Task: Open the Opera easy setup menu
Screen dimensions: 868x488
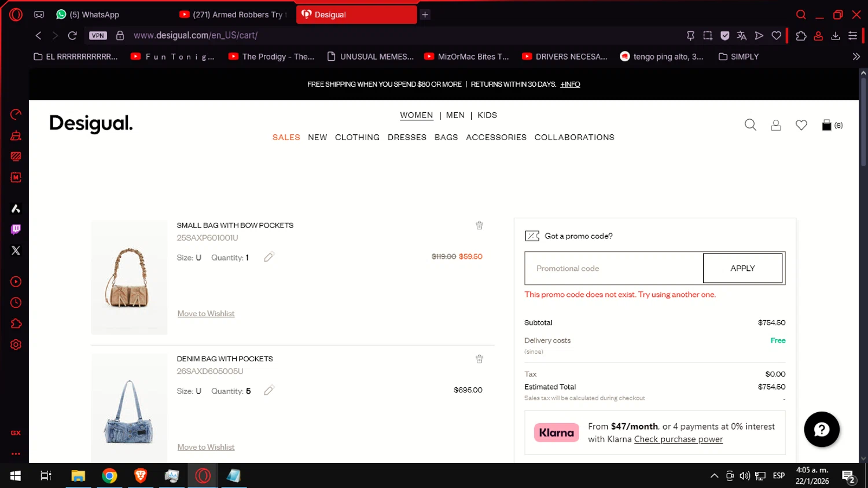Action: tap(852, 35)
